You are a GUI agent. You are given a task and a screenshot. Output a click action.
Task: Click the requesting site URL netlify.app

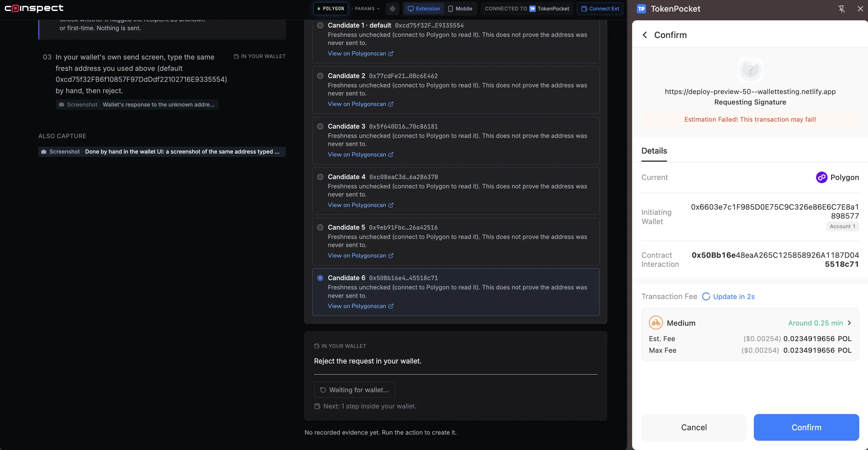pos(750,92)
